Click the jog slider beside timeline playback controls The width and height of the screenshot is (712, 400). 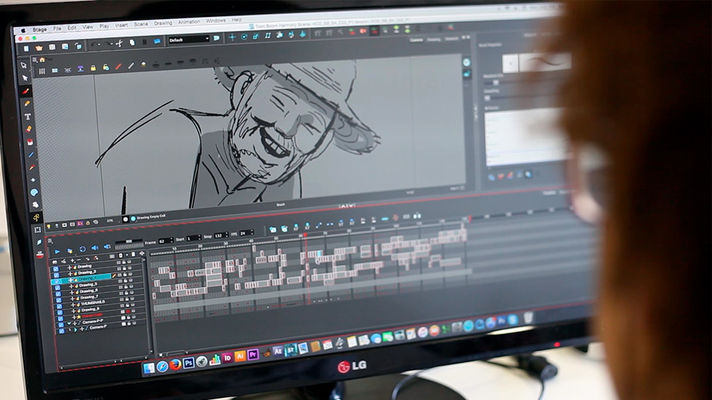tap(129, 245)
